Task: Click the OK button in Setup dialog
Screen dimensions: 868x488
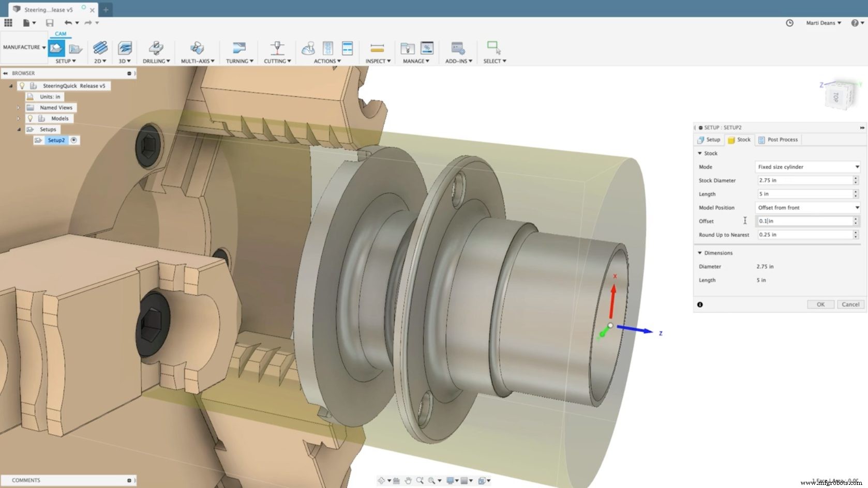Action: coord(820,304)
